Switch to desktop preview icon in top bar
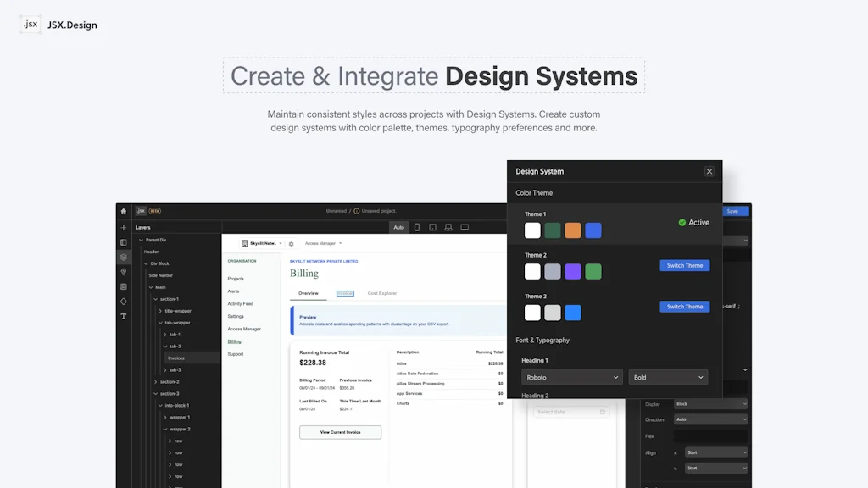 (465, 226)
